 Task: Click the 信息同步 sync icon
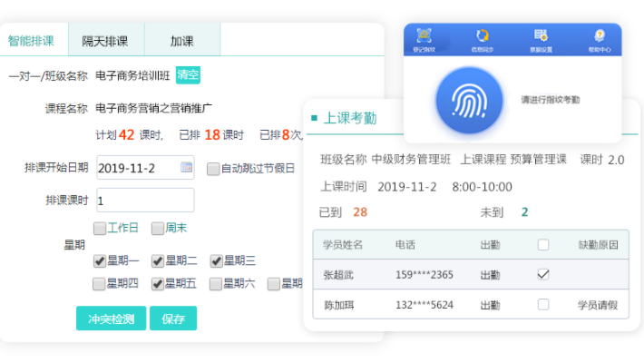pos(483,37)
